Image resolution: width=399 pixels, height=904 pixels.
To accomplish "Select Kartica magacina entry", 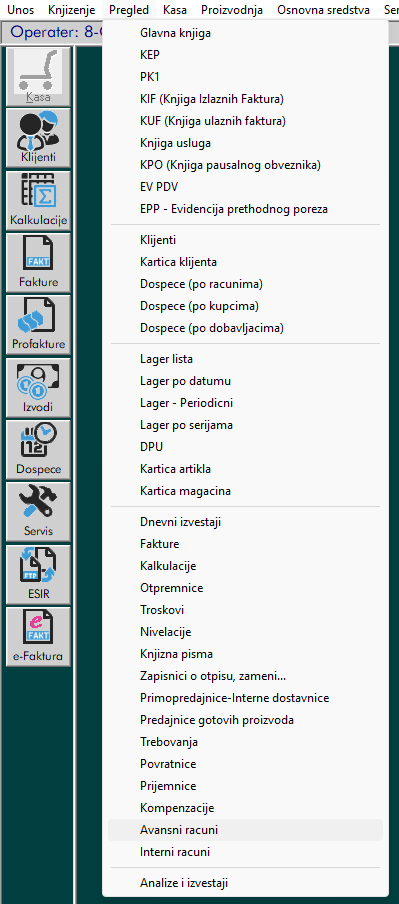I will (245, 491).
